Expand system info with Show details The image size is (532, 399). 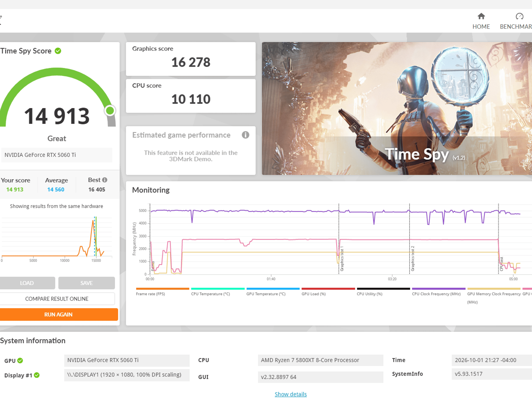pyautogui.click(x=291, y=394)
